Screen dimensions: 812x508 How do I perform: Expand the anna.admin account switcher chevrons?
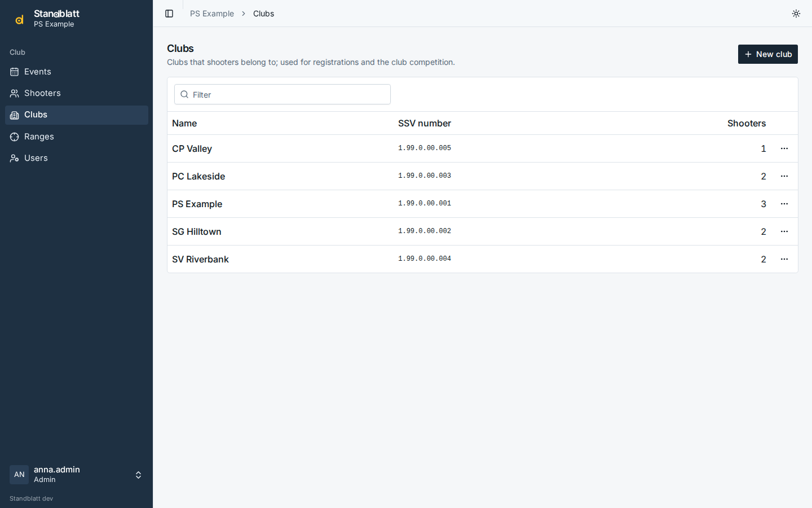click(x=138, y=475)
